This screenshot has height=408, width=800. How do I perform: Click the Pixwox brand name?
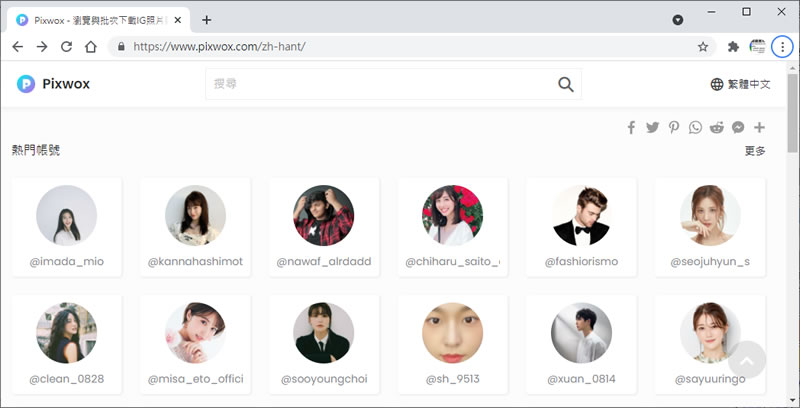click(x=66, y=84)
